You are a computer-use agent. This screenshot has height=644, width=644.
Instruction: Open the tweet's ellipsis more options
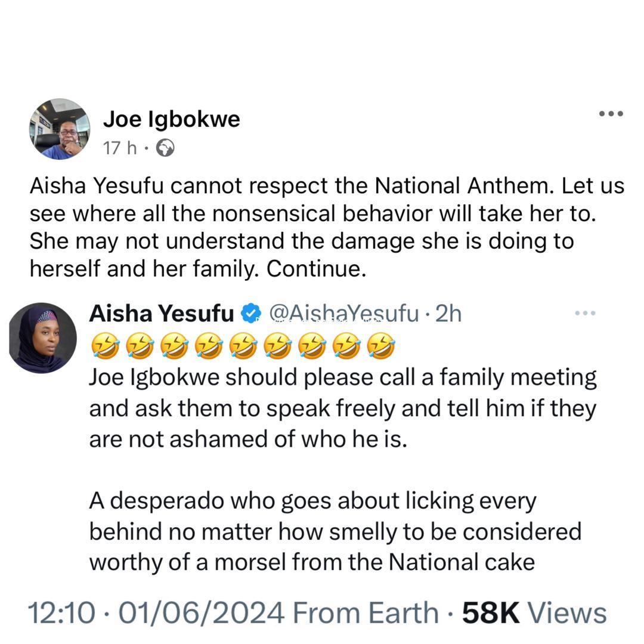point(585,313)
